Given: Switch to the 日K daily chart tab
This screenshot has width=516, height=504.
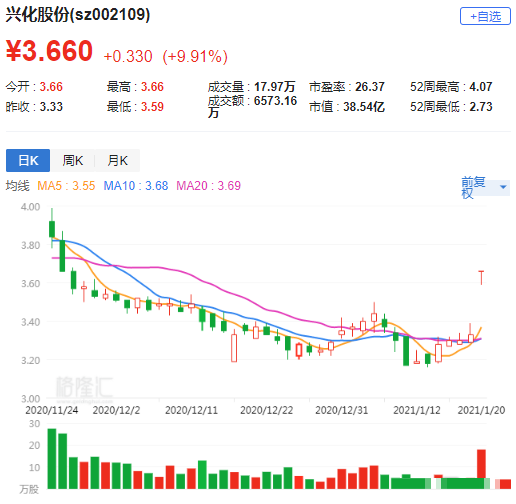Looking at the screenshot, I should pos(28,160).
